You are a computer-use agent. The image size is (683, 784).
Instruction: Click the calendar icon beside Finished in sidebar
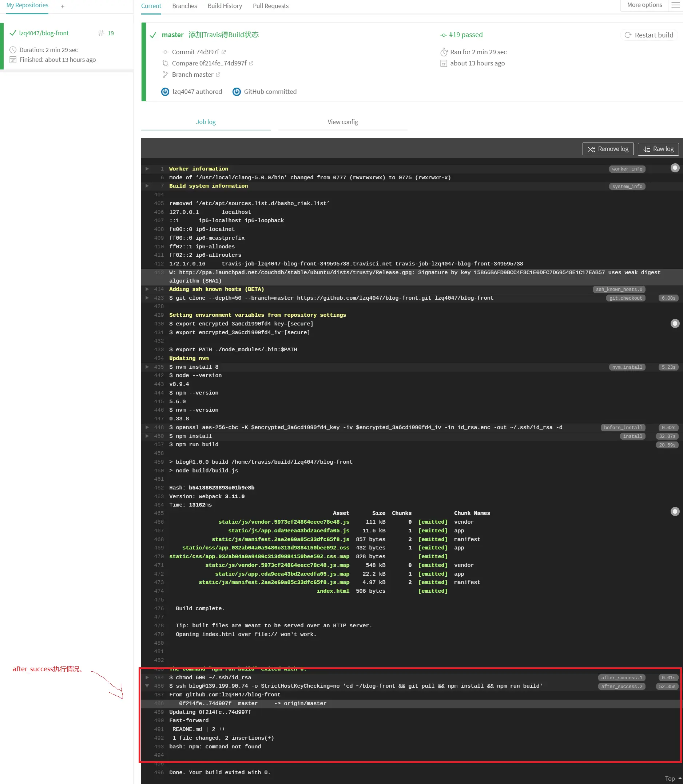[x=13, y=60]
